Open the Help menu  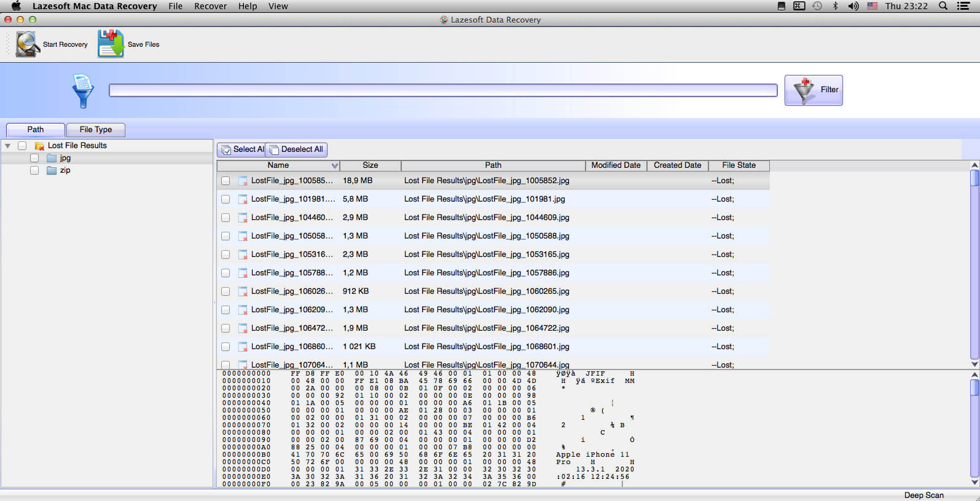click(x=248, y=6)
